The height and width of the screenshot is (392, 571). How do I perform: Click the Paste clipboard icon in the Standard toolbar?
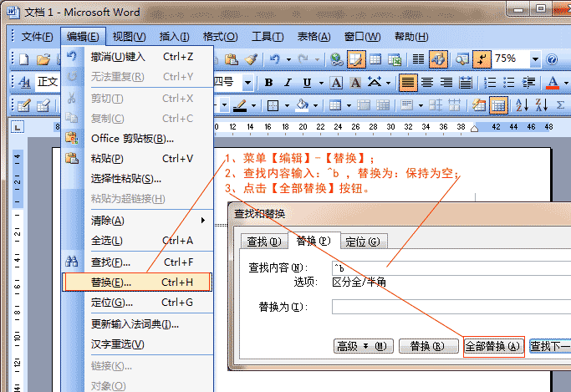pos(232,59)
